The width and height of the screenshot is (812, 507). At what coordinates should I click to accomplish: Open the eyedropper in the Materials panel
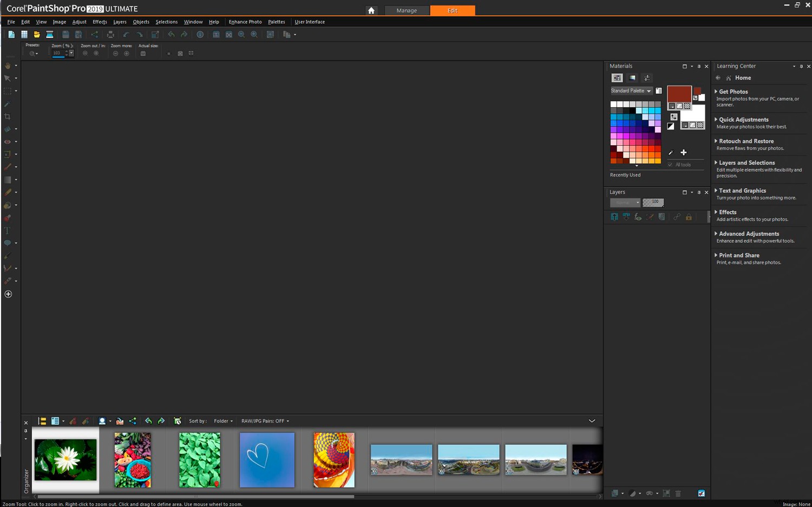click(671, 153)
